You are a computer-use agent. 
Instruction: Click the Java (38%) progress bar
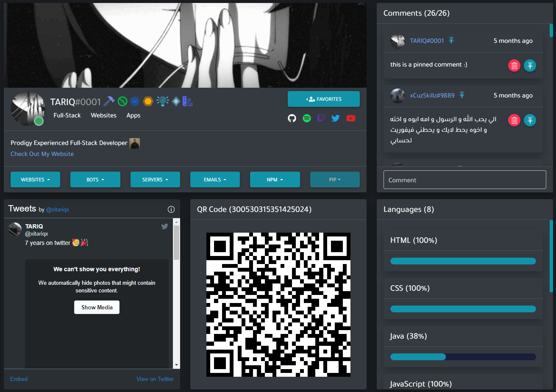[463, 357]
